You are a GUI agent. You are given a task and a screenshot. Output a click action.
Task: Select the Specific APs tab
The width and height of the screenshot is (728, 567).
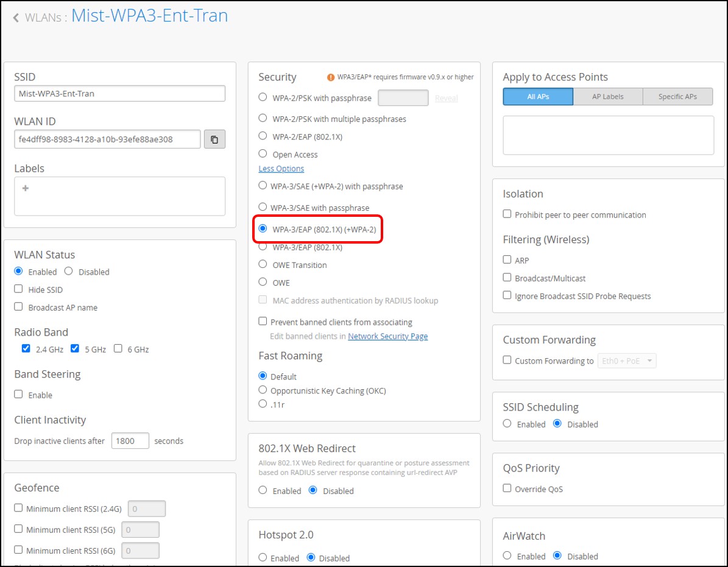678,96
